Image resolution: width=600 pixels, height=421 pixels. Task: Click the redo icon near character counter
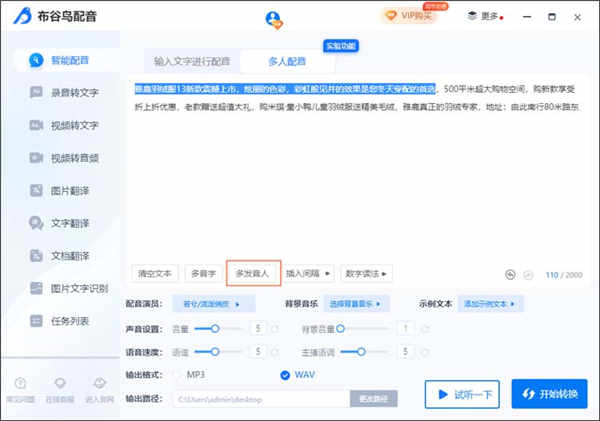528,275
